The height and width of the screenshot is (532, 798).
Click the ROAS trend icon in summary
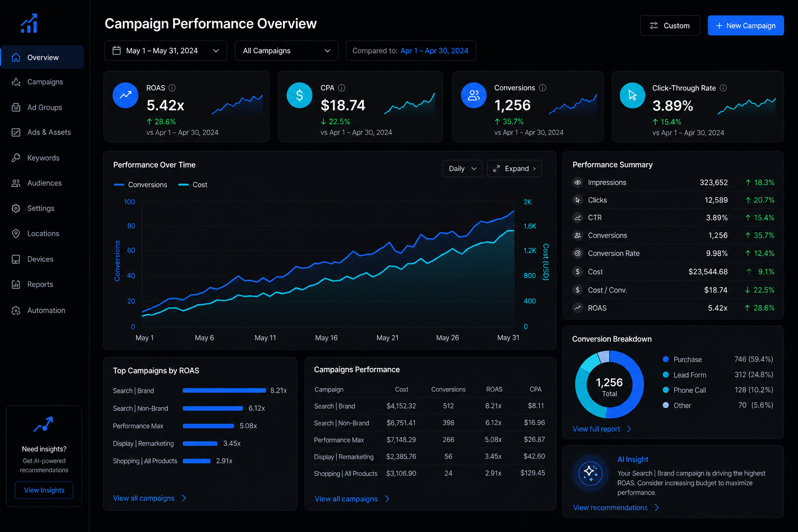point(578,308)
